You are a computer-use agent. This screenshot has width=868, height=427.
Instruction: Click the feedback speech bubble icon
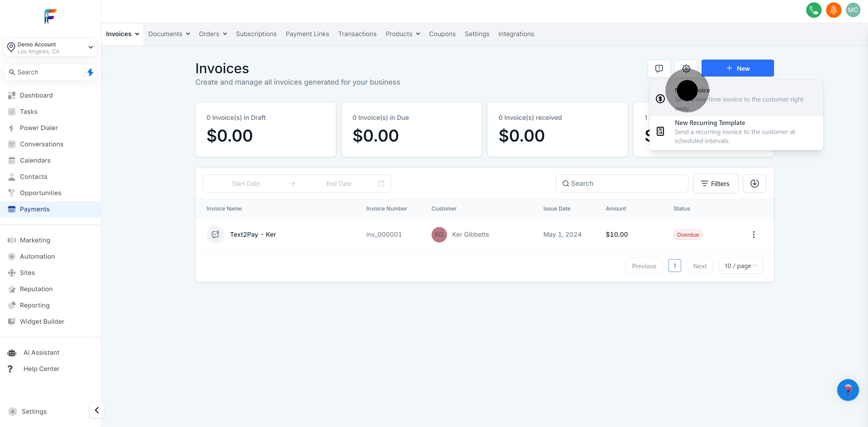[659, 69]
